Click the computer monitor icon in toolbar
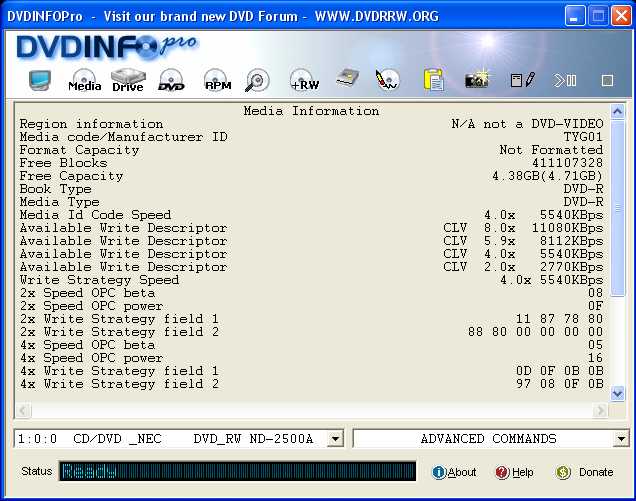The image size is (636, 501). coord(40,80)
